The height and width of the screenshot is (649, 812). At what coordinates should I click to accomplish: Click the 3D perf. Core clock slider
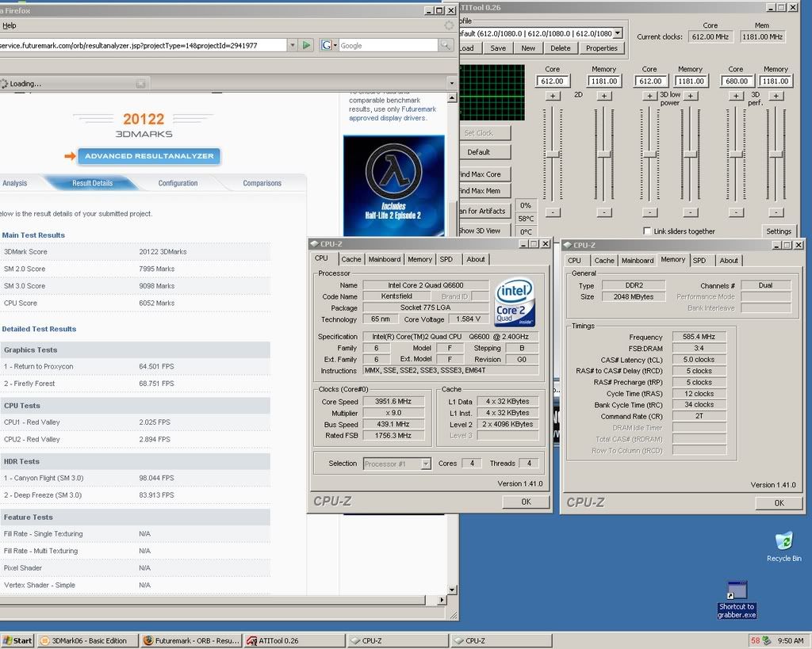point(736,155)
